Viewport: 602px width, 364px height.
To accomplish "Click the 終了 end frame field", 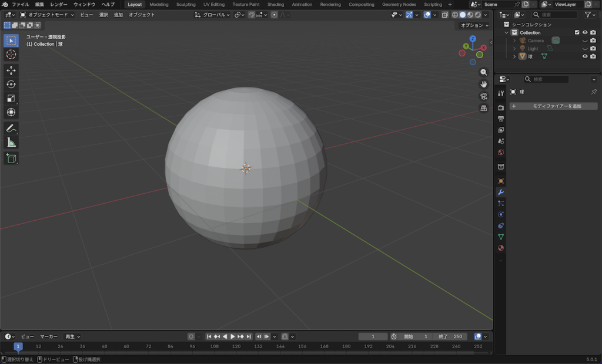I will tap(451, 336).
